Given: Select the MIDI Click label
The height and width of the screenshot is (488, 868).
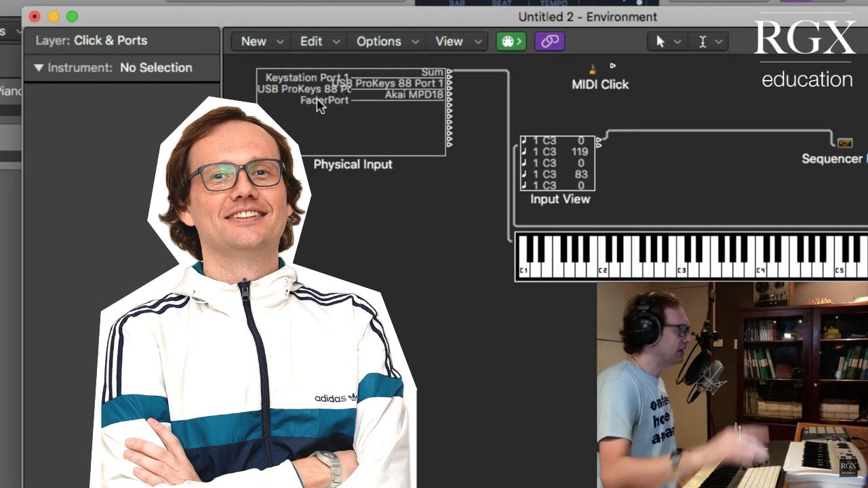Looking at the screenshot, I should [x=600, y=85].
